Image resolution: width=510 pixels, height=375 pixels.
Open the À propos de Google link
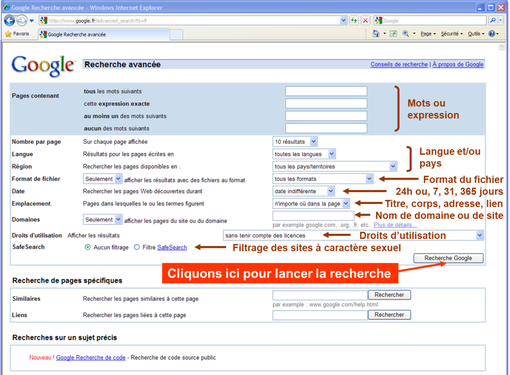tap(458, 64)
